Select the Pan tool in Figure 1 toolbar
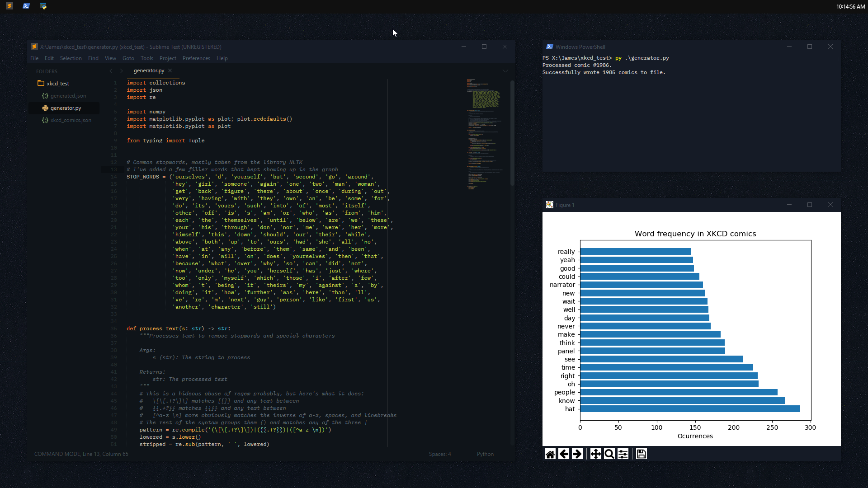The image size is (868, 488). pos(596,454)
